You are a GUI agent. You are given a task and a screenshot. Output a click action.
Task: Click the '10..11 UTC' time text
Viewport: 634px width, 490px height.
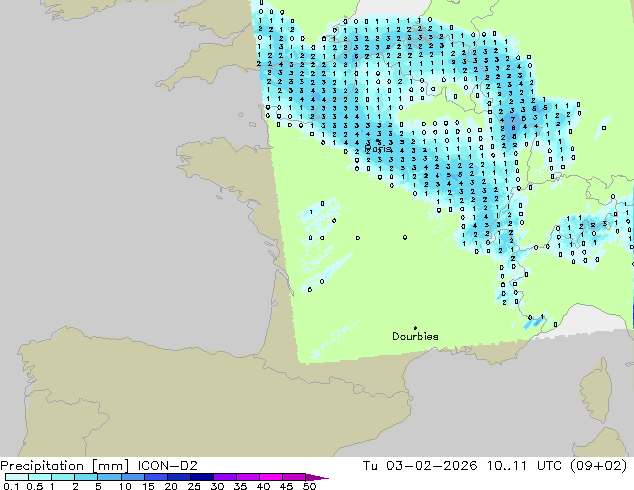pyautogui.click(x=524, y=466)
